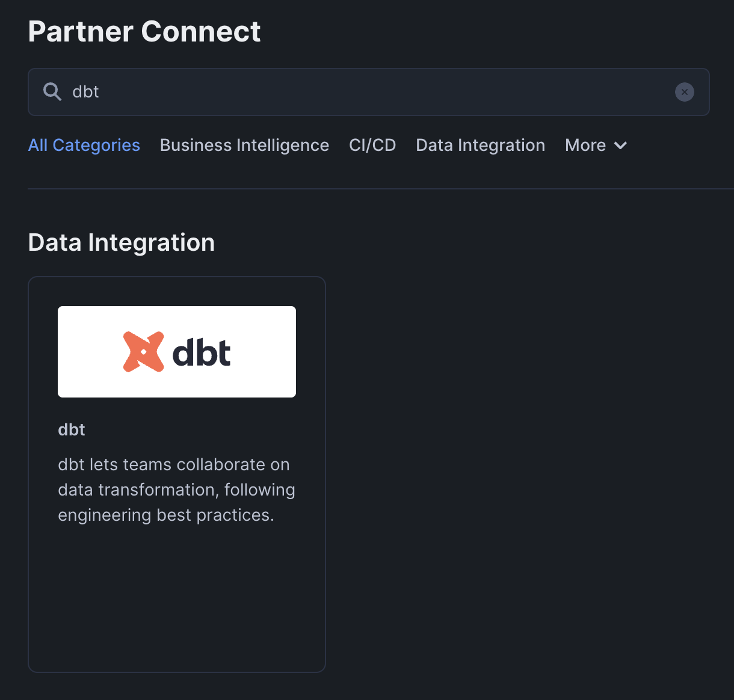
Task: Click the search magnifying glass icon
Action: point(52,91)
